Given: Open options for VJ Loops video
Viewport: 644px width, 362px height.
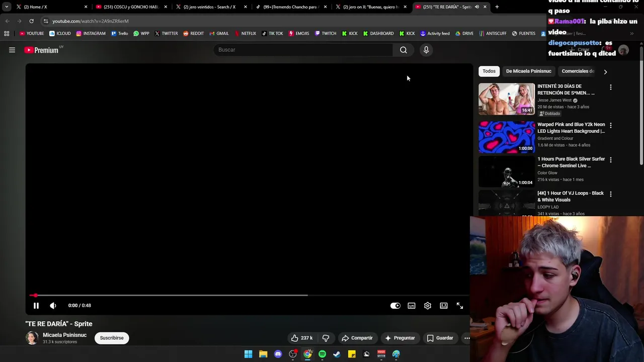Looking at the screenshot, I should click(611, 194).
